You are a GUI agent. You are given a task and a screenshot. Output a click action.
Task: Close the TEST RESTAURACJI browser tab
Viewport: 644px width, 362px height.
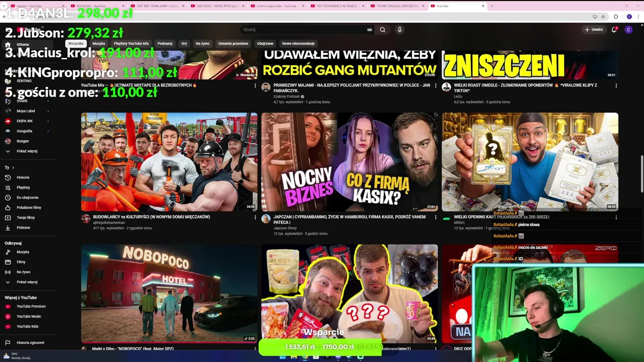[364, 6]
